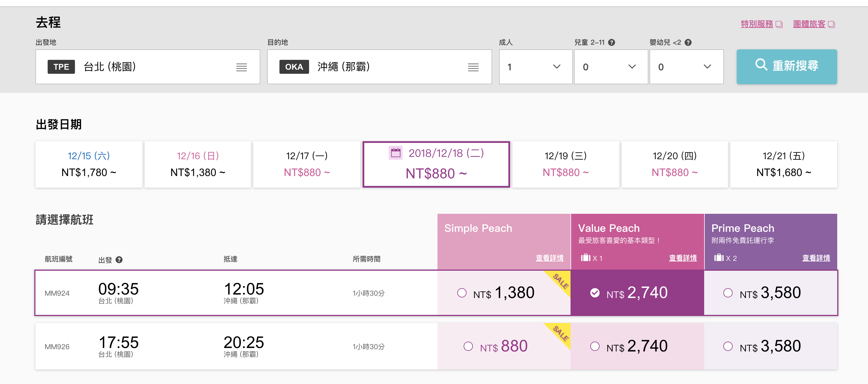Click the 12:05 arrival time
868x384 pixels.
click(x=244, y=289)
